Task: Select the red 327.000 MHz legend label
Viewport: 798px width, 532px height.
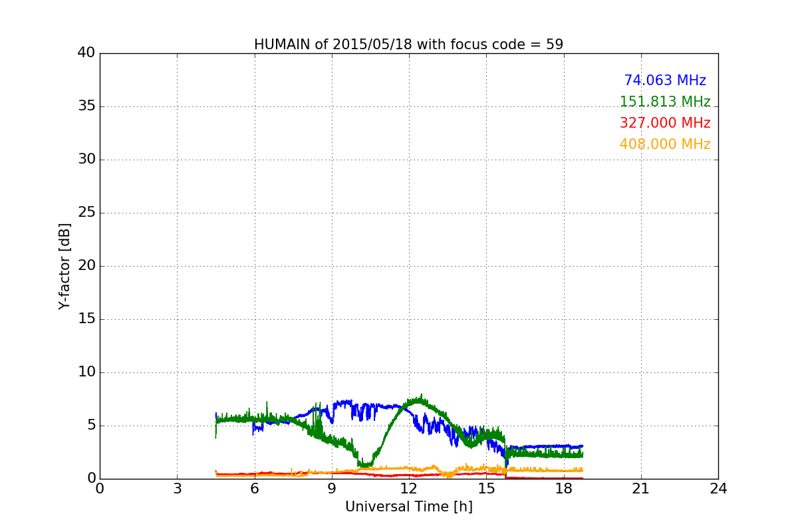Action: 665,123
